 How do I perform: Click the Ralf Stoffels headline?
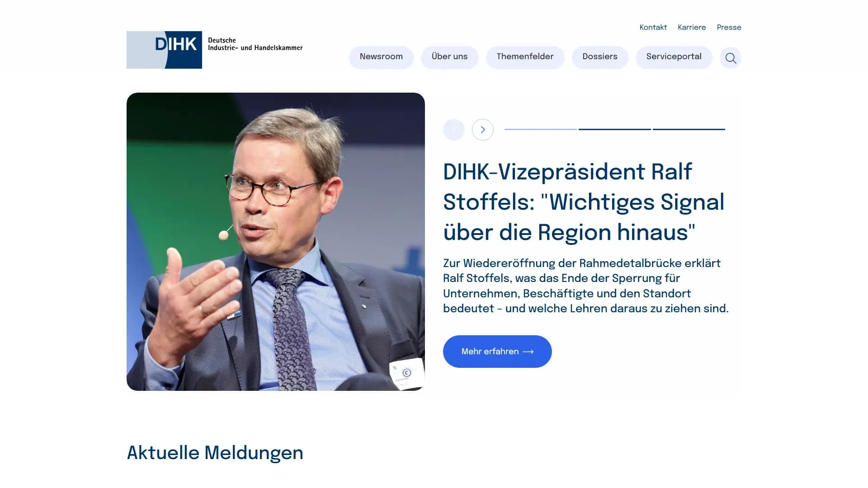(x=583, y=202)
